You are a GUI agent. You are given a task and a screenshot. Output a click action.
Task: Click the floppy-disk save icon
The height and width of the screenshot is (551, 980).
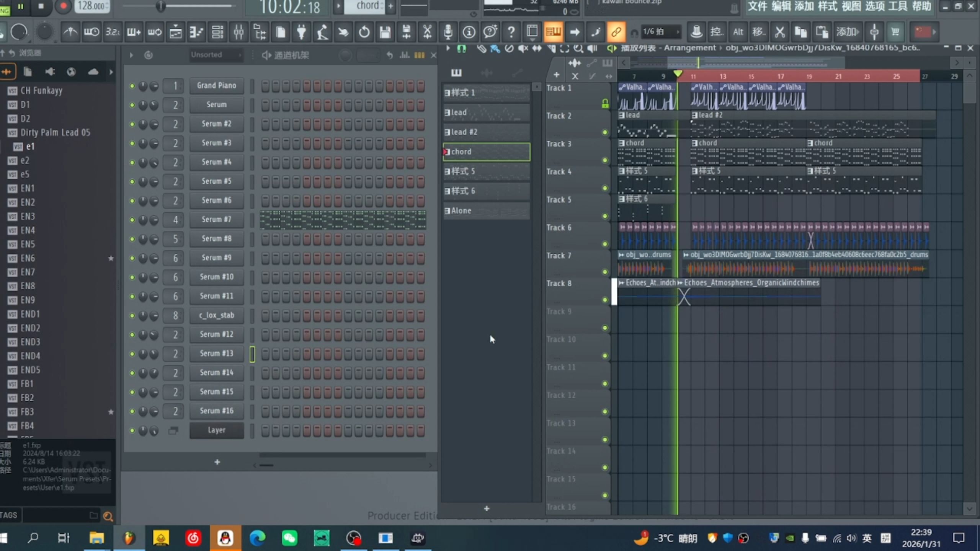click(x=385, y=32)
